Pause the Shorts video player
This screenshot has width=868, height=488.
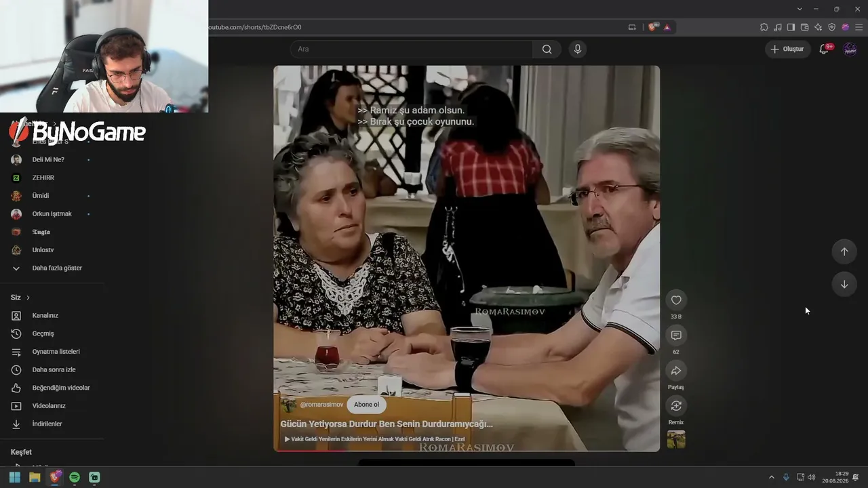(467, 258)
